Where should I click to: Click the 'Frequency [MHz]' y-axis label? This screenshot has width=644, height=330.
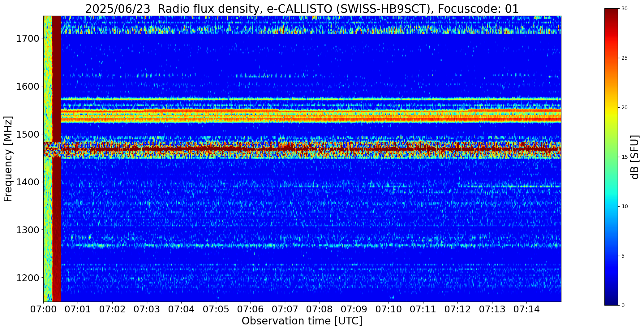click(x=8, y=159)
